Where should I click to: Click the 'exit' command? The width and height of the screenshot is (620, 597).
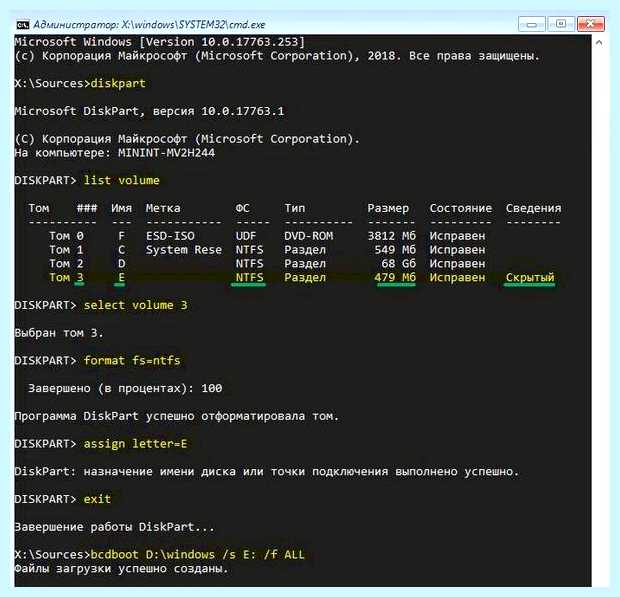pyautogui.click(x=97, y=499)
